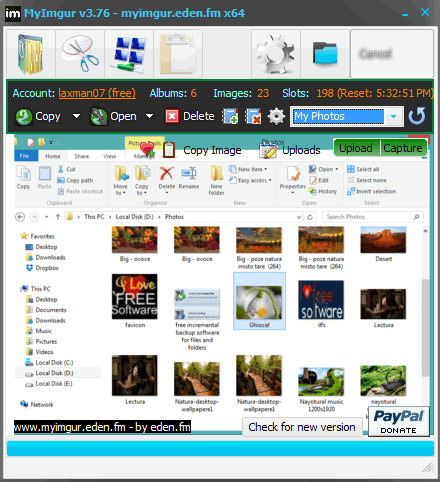Image resolution: width=440 pixels, height=482 pixels.
Task: Click the Local Disk (D:) breadcrumb segment
Action: (134, 217)
